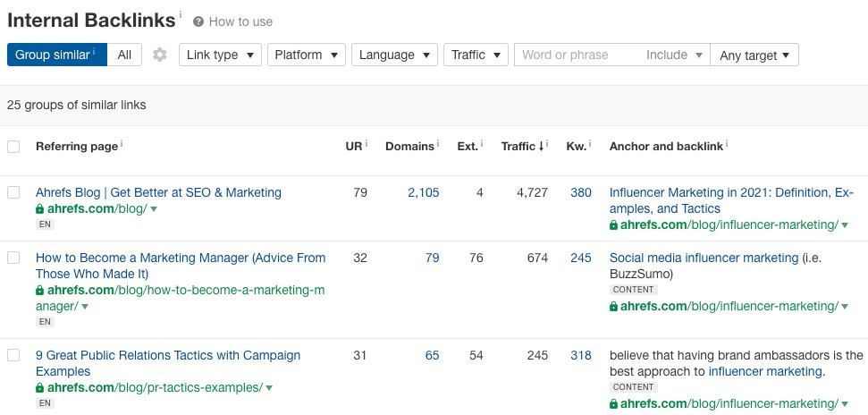Open How to Become a Marketing Manager link
This screenshot has height=415, width=868.
[181, 266]
